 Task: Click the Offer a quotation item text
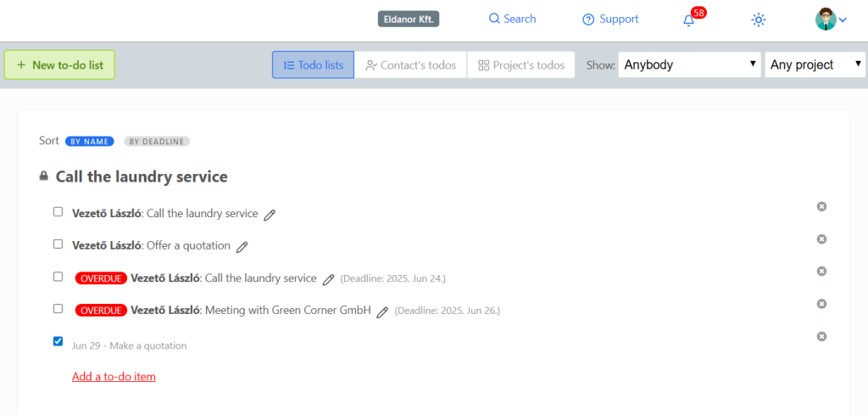coord(188,245)
